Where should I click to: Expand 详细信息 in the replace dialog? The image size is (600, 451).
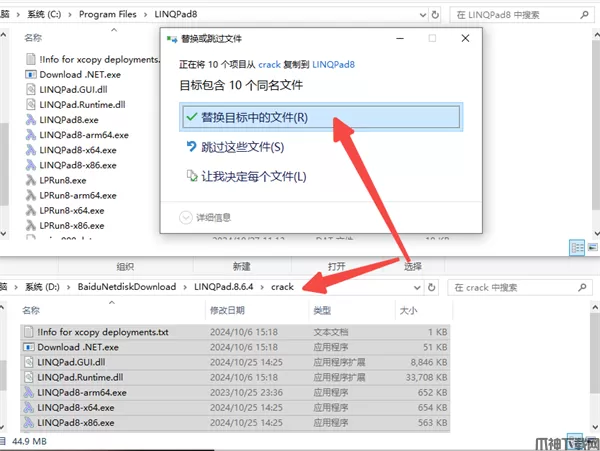click(205, 218)
